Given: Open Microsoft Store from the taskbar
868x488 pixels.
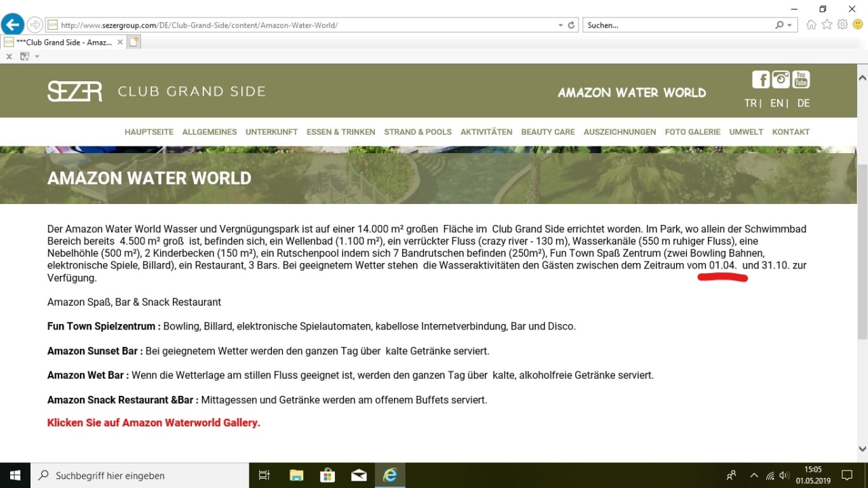Looking at the screenshot, I should click(328, 475).
